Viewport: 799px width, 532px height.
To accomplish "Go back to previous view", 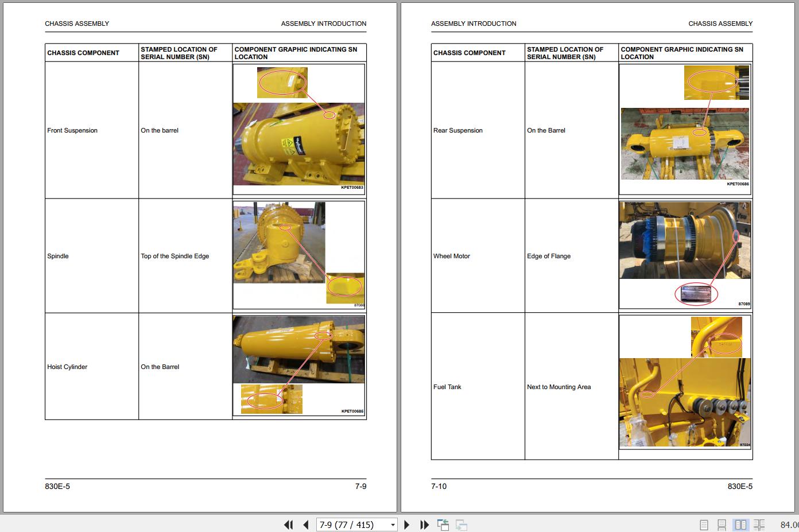I will click(443, 525).
